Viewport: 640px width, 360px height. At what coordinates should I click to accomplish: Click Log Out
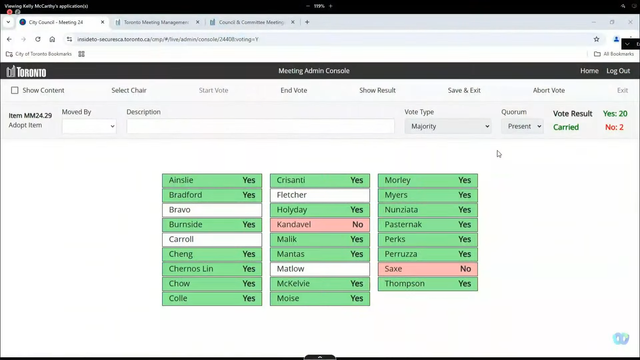point(618,71)
